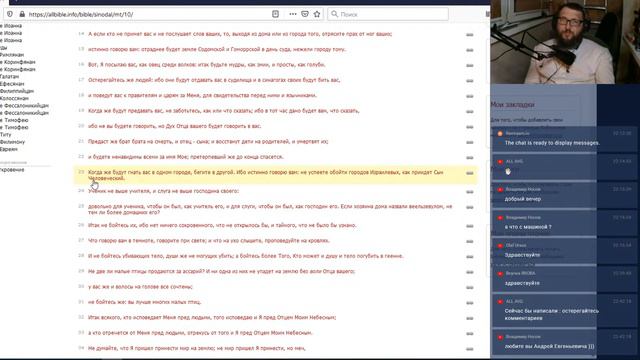This screenshot has height=360, width=640.
Task: Click the action icon beside verse 24
Action: 470,192
